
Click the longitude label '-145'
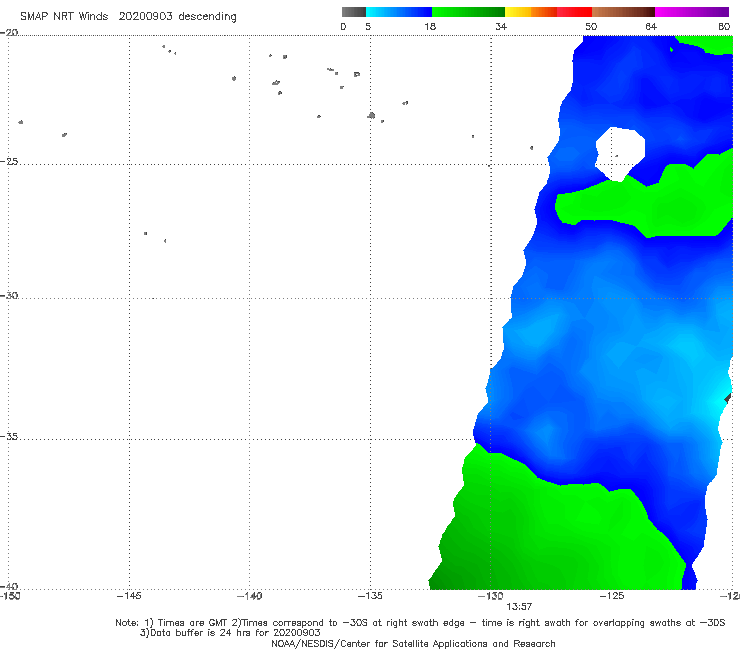(129, 596)
